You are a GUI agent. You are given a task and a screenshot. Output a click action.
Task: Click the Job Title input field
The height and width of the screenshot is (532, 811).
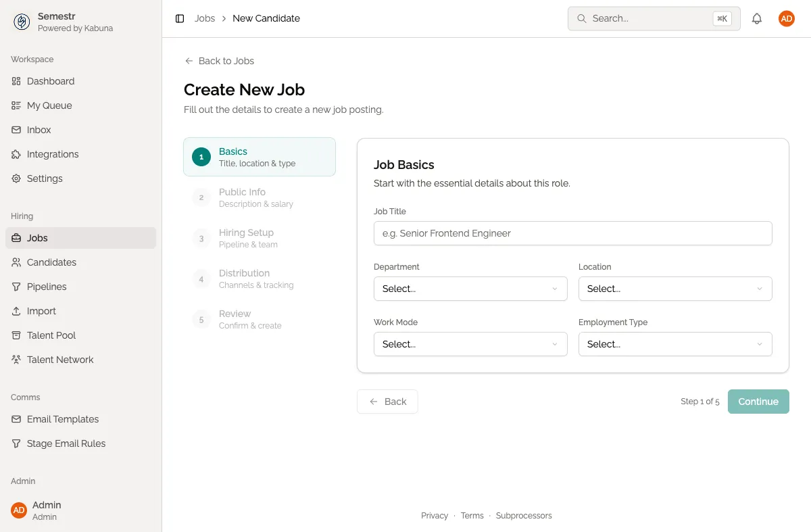572,233
